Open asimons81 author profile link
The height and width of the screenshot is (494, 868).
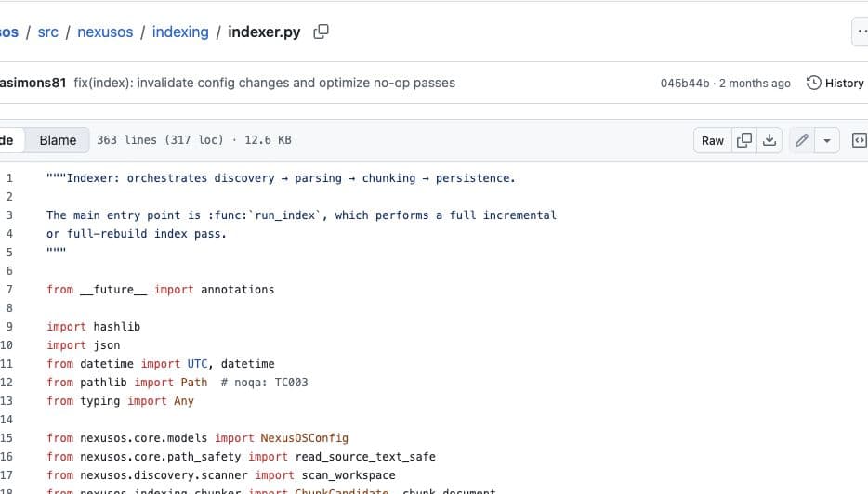(33, 83)
